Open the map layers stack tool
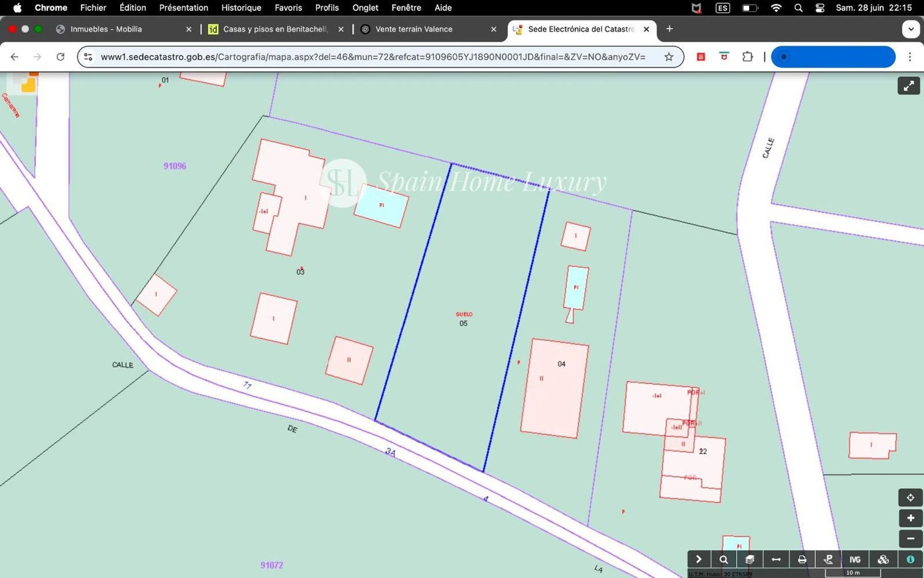924x578 pixels. click(x=750, y=559)
